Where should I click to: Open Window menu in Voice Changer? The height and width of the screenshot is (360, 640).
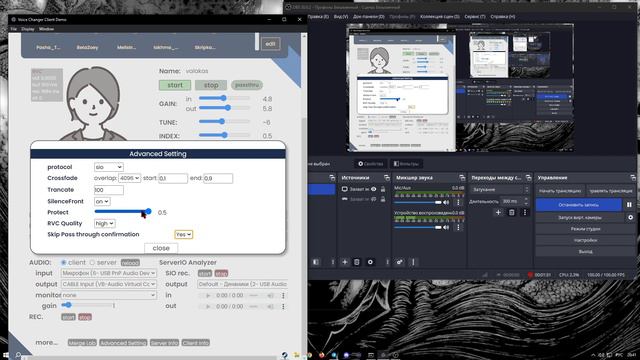coord(46,29)
